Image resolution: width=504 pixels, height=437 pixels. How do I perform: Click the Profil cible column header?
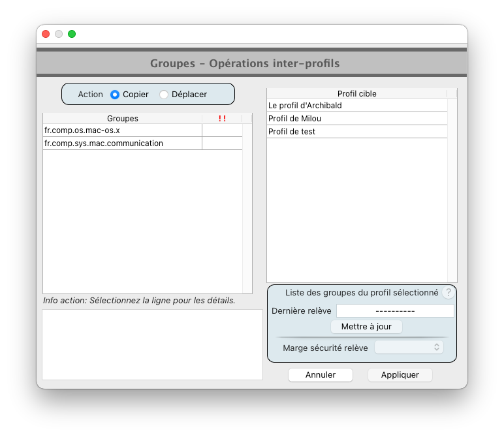tap(357, 94)
